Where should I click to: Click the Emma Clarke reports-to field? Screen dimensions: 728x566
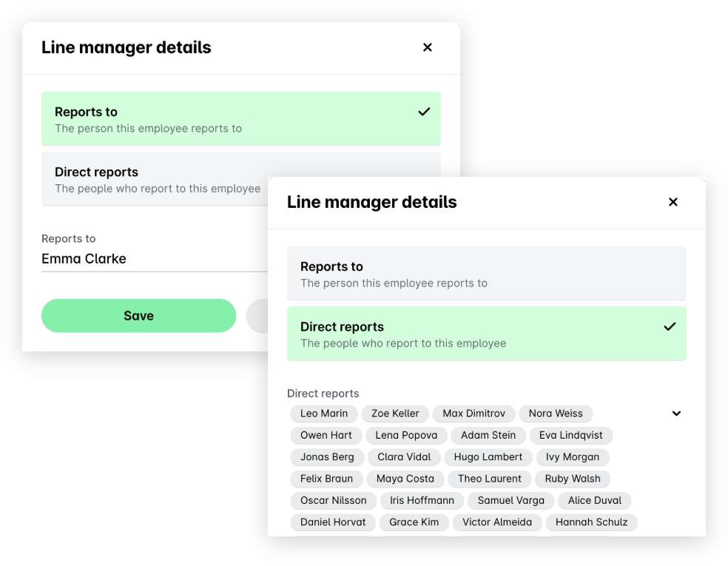click(155, 259)
